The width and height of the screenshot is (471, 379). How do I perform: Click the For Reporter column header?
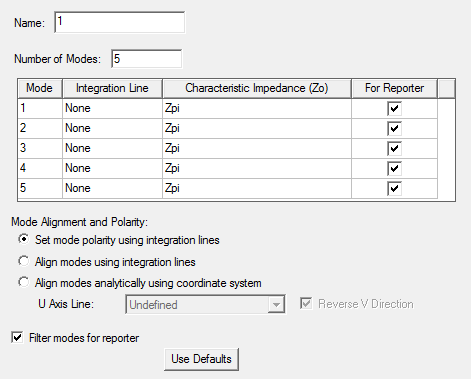pyautogui.click(x=394, y=88)
